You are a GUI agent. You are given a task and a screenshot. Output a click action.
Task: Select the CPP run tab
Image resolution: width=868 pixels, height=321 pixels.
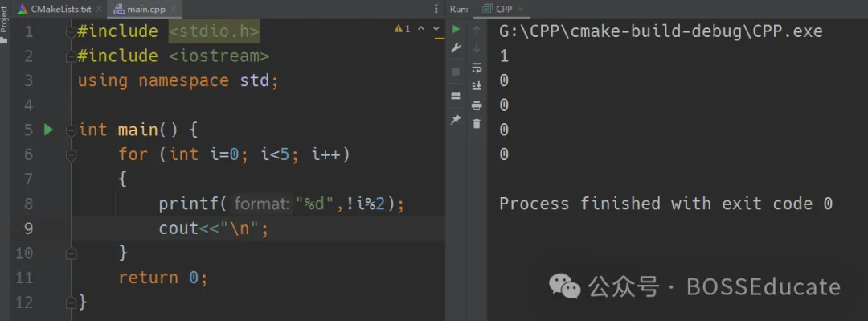503,9
